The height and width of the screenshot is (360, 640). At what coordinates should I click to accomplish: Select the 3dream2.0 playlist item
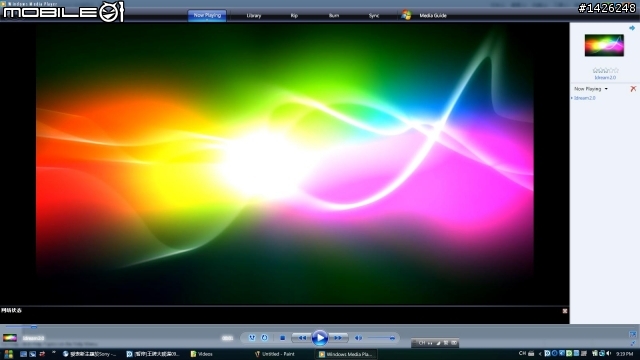coord(584,98)
